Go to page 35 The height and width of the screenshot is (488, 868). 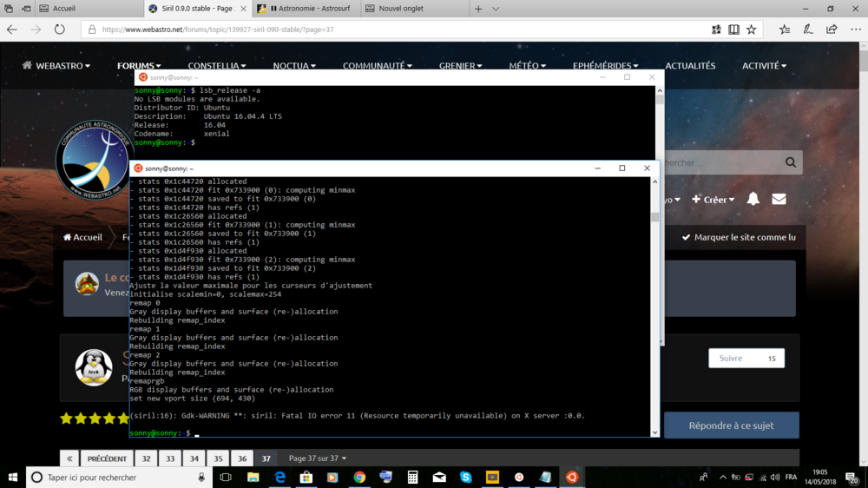pyautogui.click(x=218, y=458)
